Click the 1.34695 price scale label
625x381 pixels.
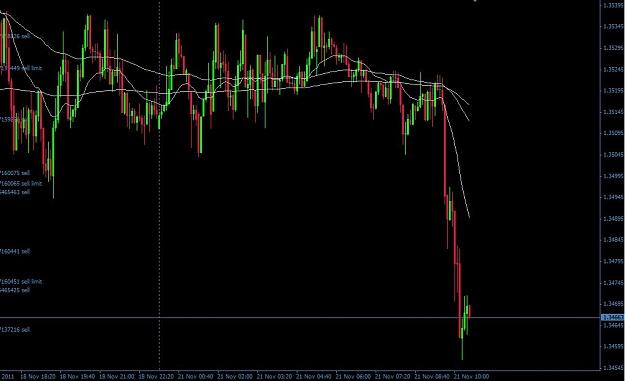pyautogui.click(x=613, y=304)
